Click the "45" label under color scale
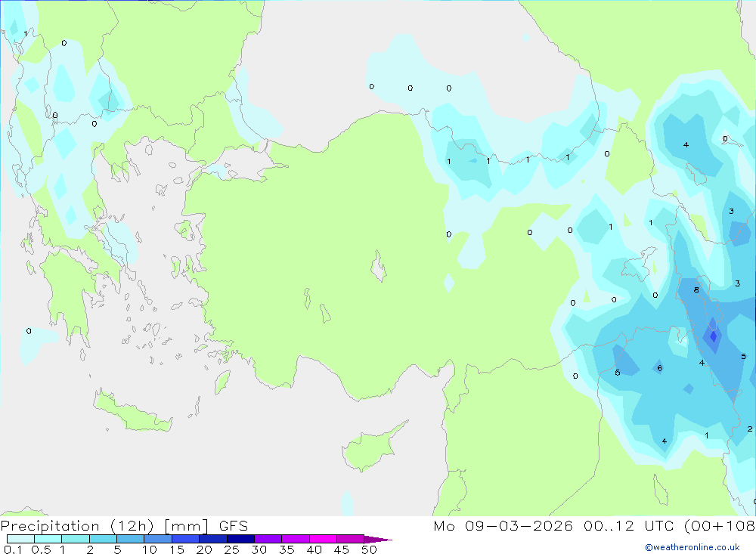Screen dimensions: 756x554 342,549
